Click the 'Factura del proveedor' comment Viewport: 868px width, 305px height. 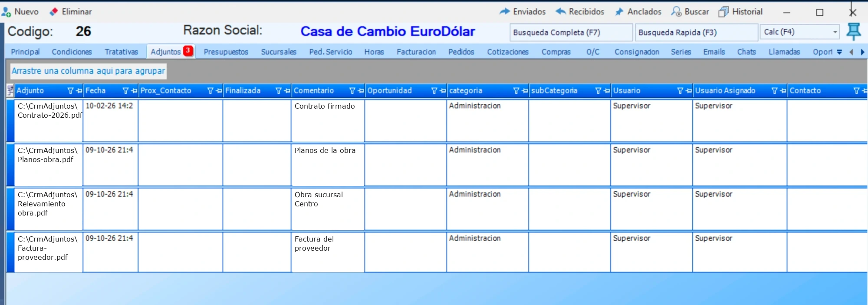click(x=328, y=253)
